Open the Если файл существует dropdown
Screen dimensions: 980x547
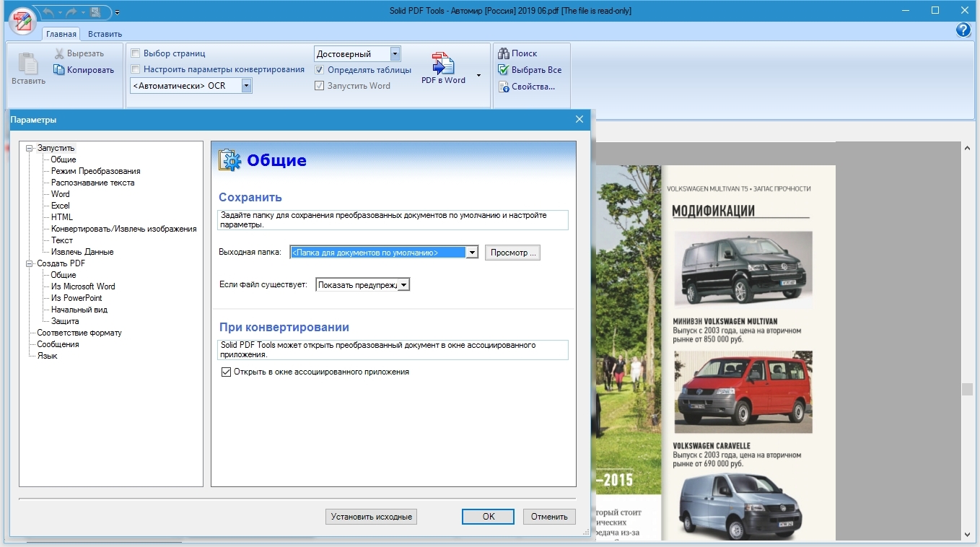click(x=404, y=285)
